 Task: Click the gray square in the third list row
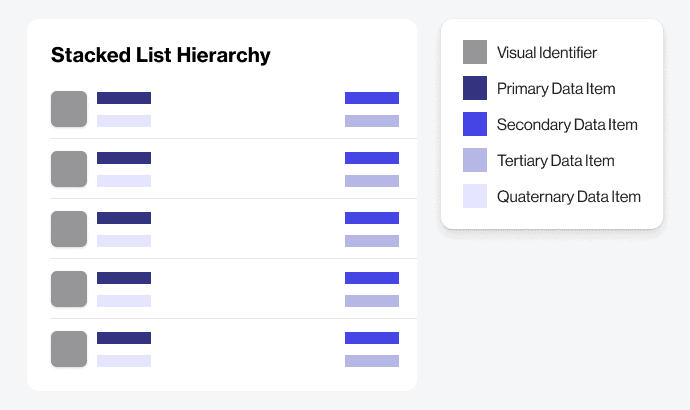click(69, 229)
